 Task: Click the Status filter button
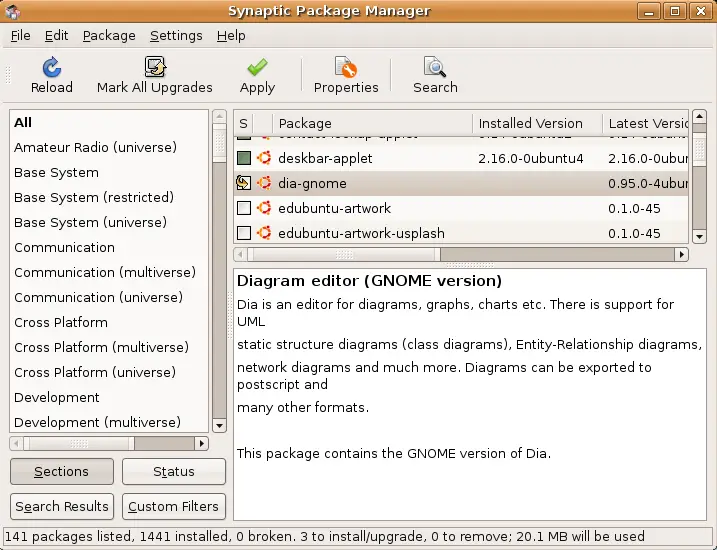pyautogui.click(x=174, y=471)
